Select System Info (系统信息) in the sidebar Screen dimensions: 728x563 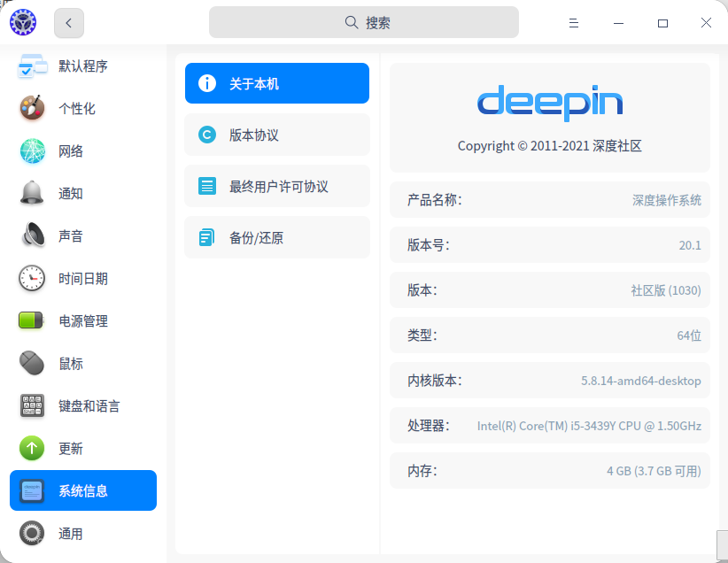coord(83,491)
